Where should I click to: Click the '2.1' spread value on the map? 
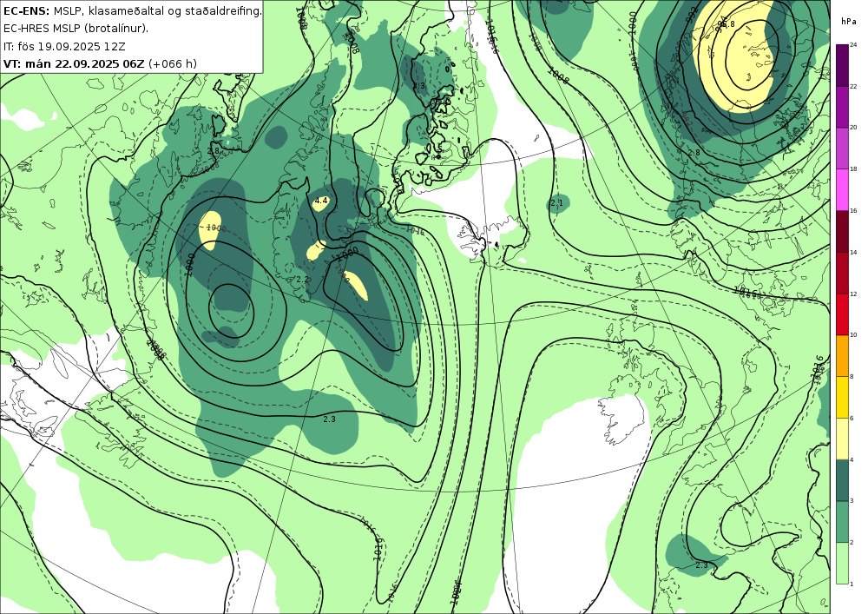[557, 203]
